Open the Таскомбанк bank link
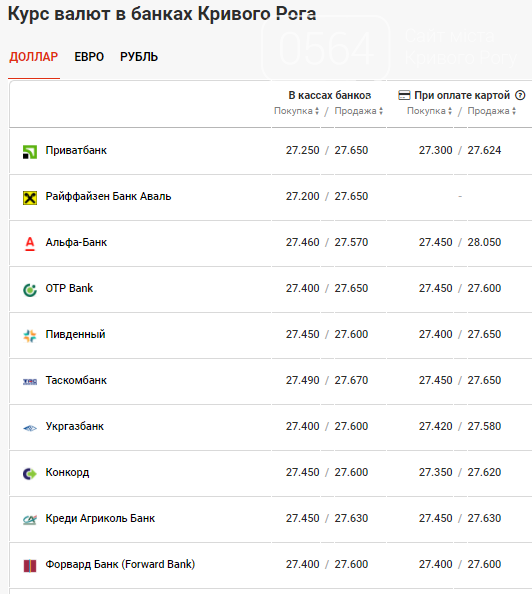 point(76,380)
